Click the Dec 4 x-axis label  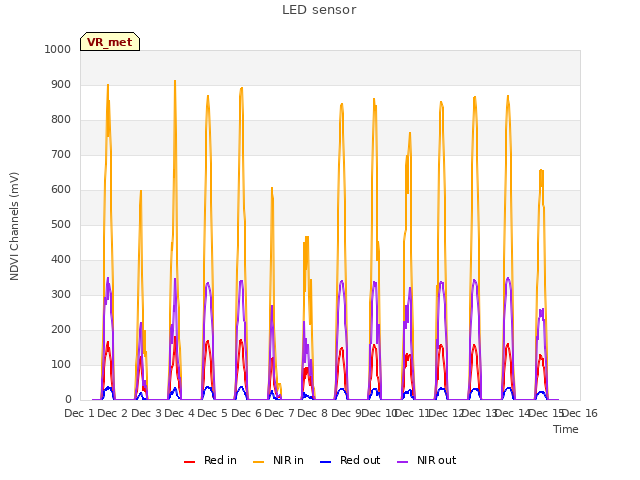click(179, 413)
